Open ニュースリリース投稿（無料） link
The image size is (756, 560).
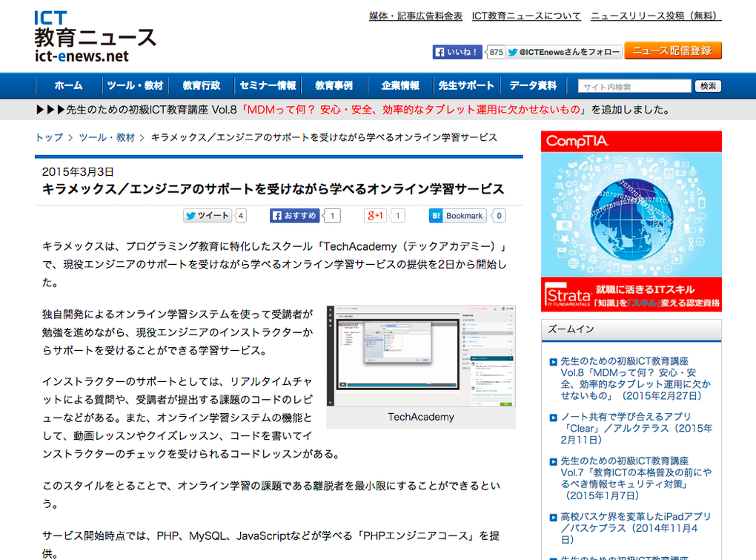click(x=656, y=16)
